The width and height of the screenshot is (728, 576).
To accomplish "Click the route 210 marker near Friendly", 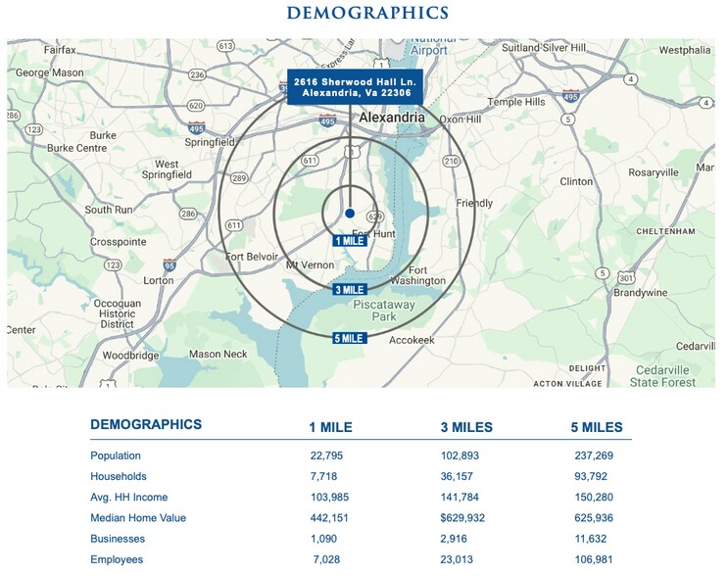I will (451, 161).
